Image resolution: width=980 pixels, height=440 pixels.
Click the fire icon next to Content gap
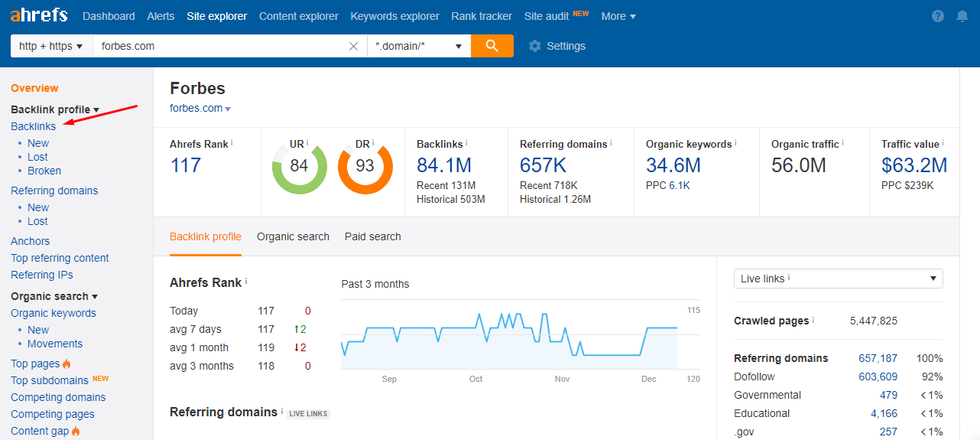[76, 431]
